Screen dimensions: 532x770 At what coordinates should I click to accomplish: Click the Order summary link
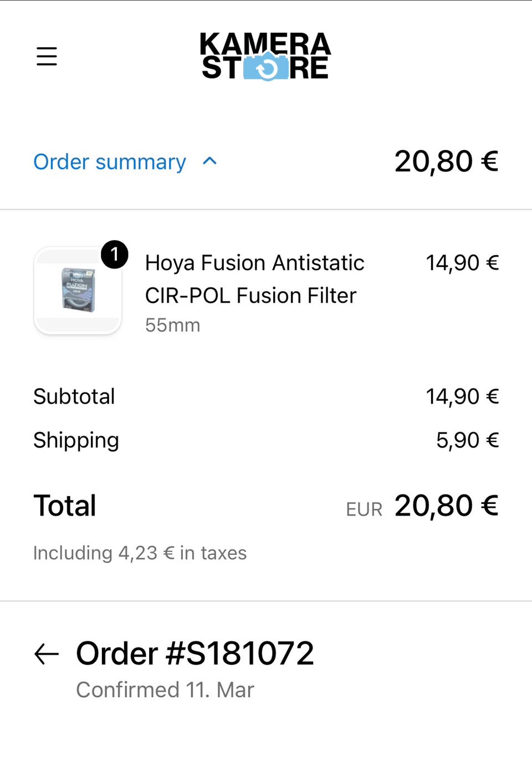(x=110, y=162)
